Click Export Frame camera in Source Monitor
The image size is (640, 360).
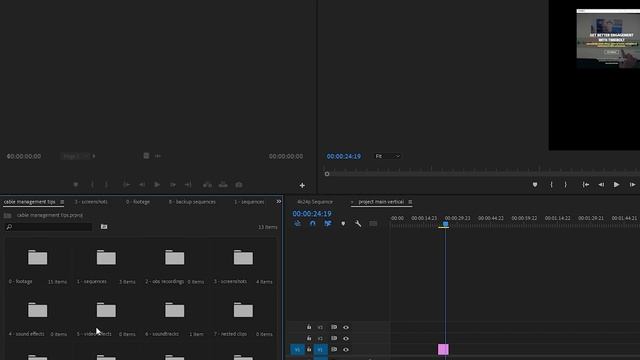pos(239,185)
